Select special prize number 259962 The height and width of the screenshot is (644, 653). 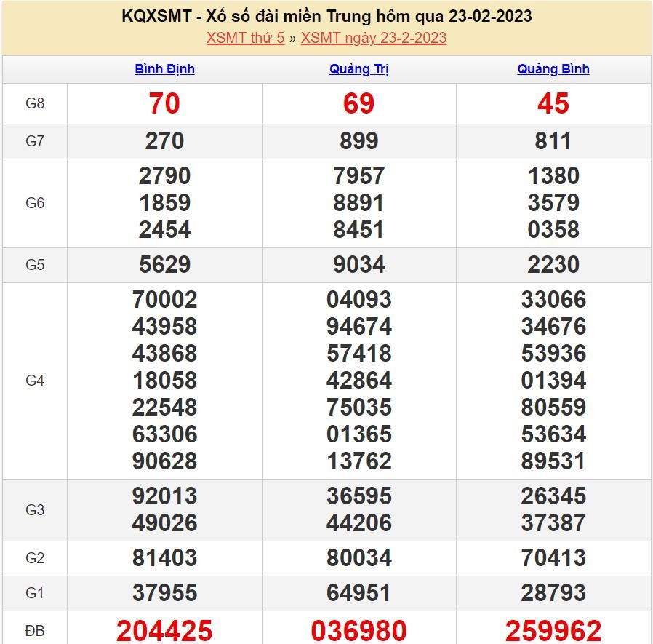[x=553, y=631]
